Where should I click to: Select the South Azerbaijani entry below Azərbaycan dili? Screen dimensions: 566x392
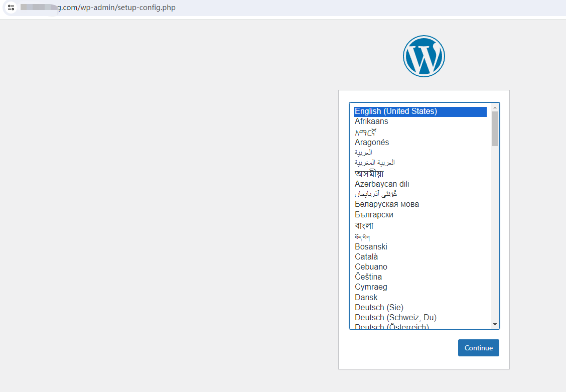(x=420, y=194)
